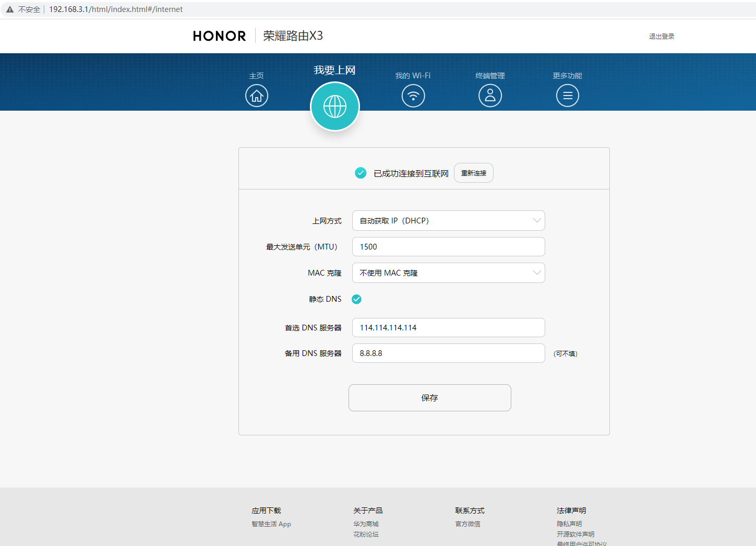Open the MAC 克隆 dropdown

tap(449, 273)
